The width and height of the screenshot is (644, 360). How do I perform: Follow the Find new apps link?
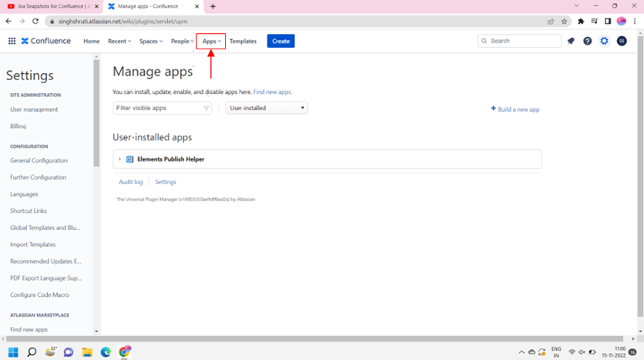pos(272,92)
